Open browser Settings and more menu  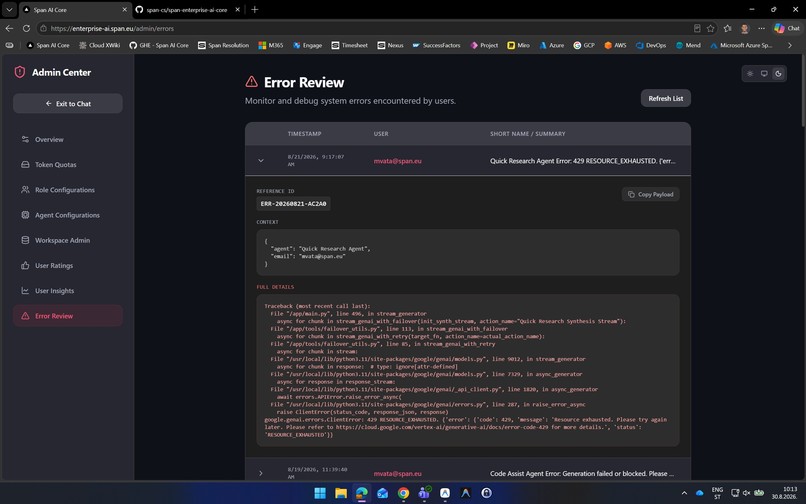761,28
